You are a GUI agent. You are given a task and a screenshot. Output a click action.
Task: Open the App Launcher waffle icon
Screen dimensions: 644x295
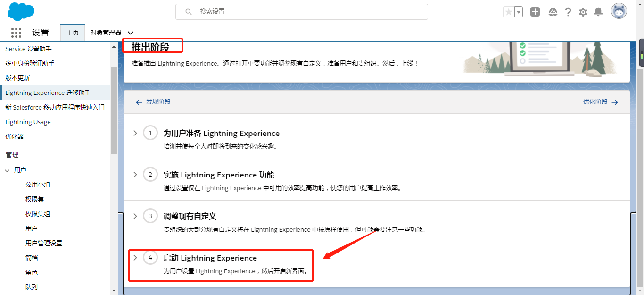(16, 33)
